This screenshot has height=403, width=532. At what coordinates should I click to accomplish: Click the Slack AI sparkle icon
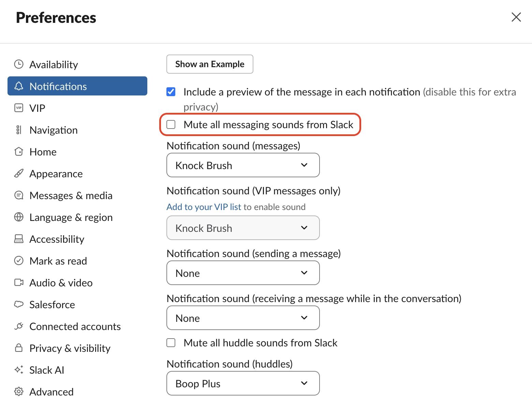point(19,370)
